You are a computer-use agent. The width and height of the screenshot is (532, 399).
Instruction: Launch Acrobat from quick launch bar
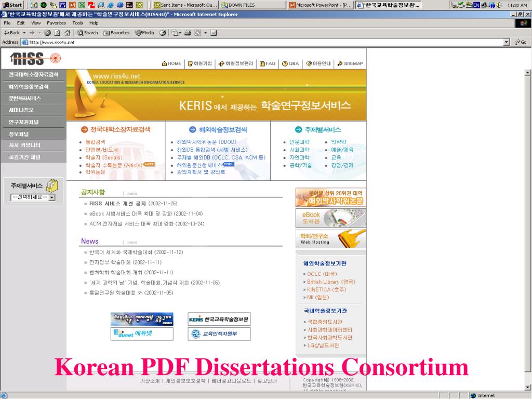click(91, 5)
